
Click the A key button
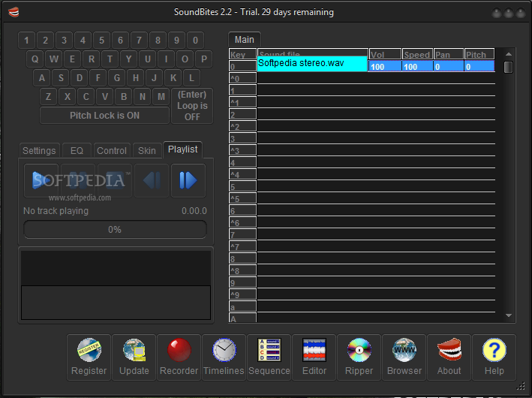point(42,78)
